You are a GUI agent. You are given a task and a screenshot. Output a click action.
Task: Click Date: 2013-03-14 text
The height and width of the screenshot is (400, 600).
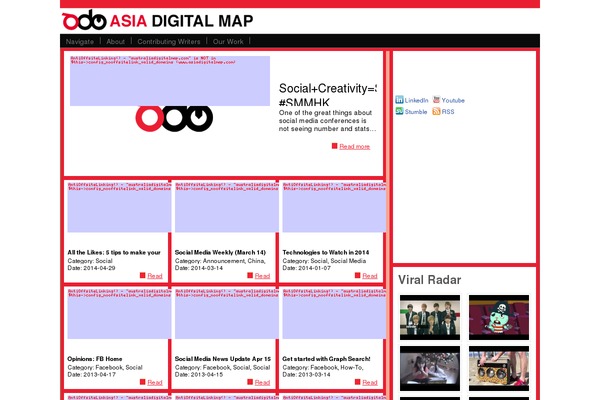(307, 374)
